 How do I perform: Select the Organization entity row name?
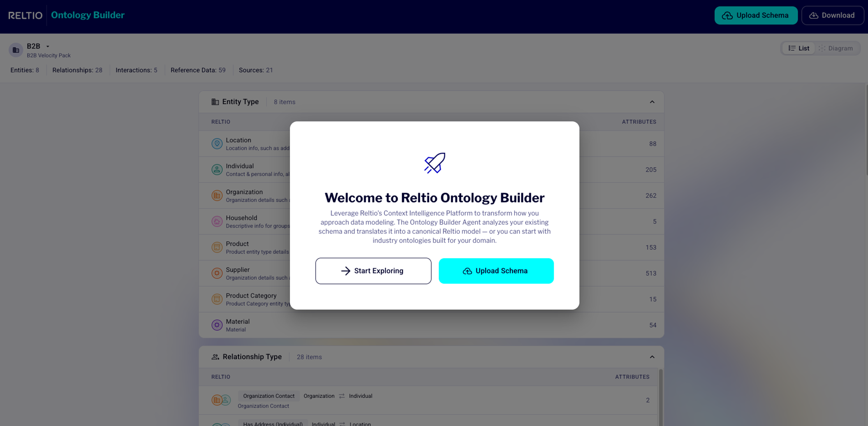click(244, 192)
